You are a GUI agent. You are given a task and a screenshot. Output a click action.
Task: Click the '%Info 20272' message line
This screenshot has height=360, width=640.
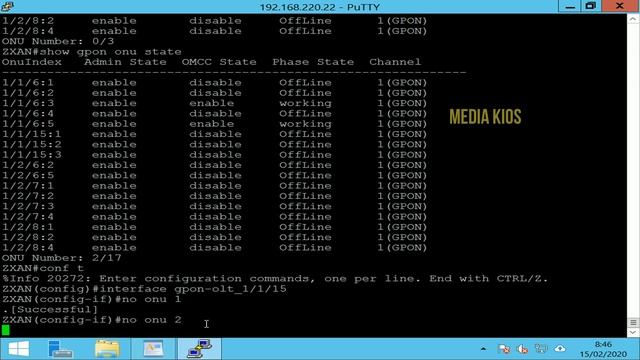[x=275, y=278]
